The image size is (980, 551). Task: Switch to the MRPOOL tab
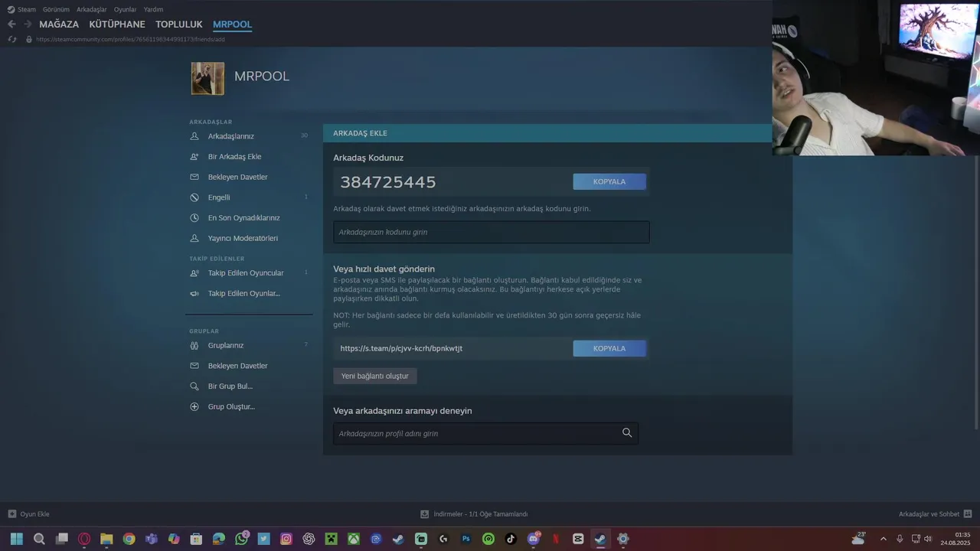point(232,24)
